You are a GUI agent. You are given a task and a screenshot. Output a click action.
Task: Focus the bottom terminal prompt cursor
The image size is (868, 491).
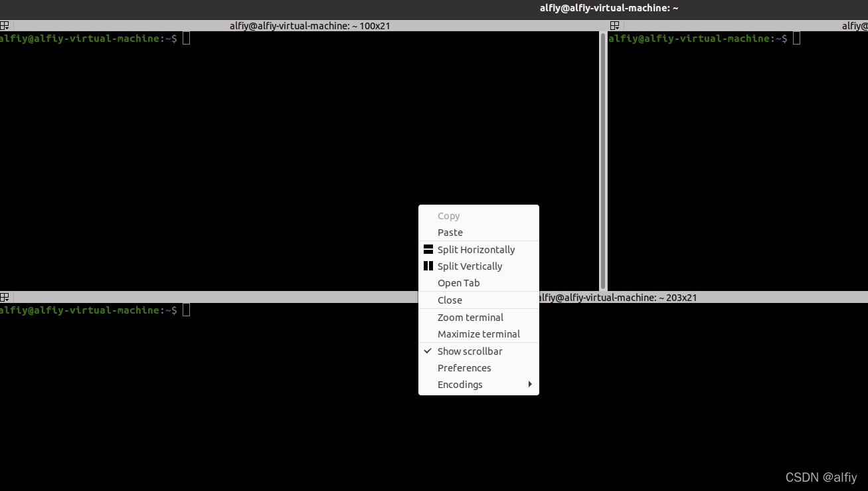click(x=187, y=310)
